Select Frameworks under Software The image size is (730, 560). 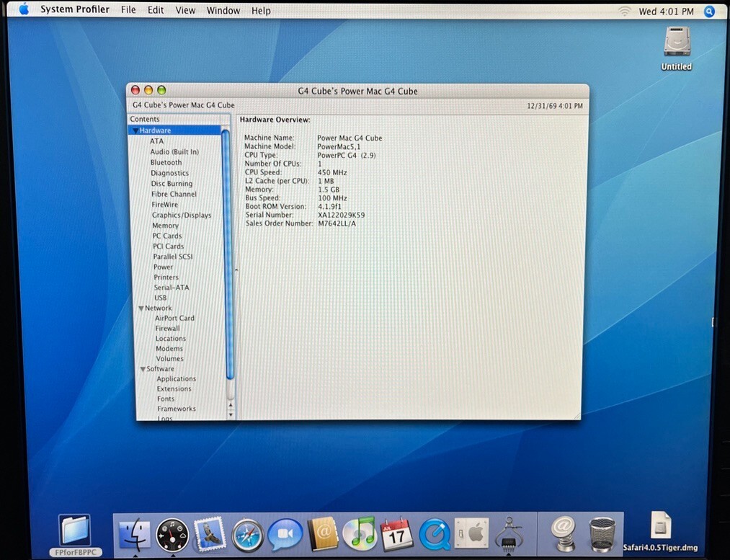point(177,409)
